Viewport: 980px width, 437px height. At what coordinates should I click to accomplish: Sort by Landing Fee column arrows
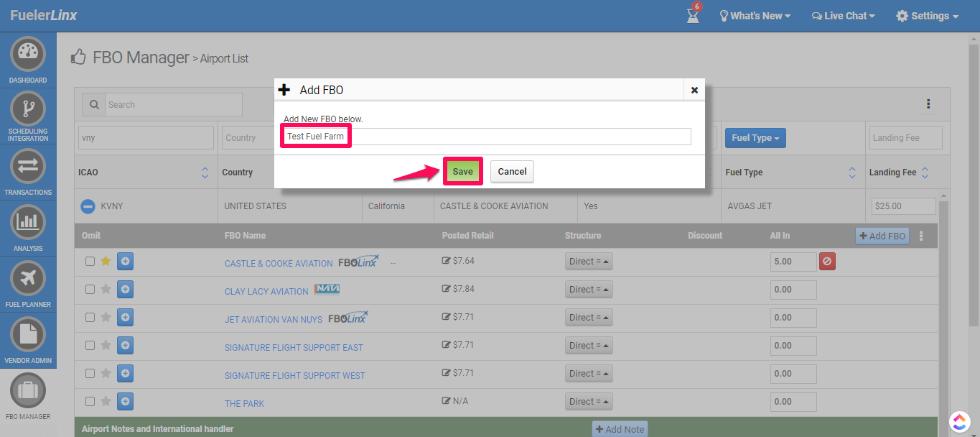(925, 172)
